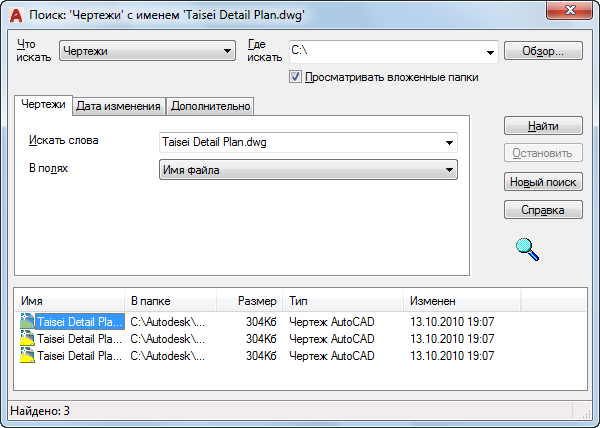Open the 'Что искать' Чертежи dropdown
This screenshot has height=428, width=600.
pos(147,51)
